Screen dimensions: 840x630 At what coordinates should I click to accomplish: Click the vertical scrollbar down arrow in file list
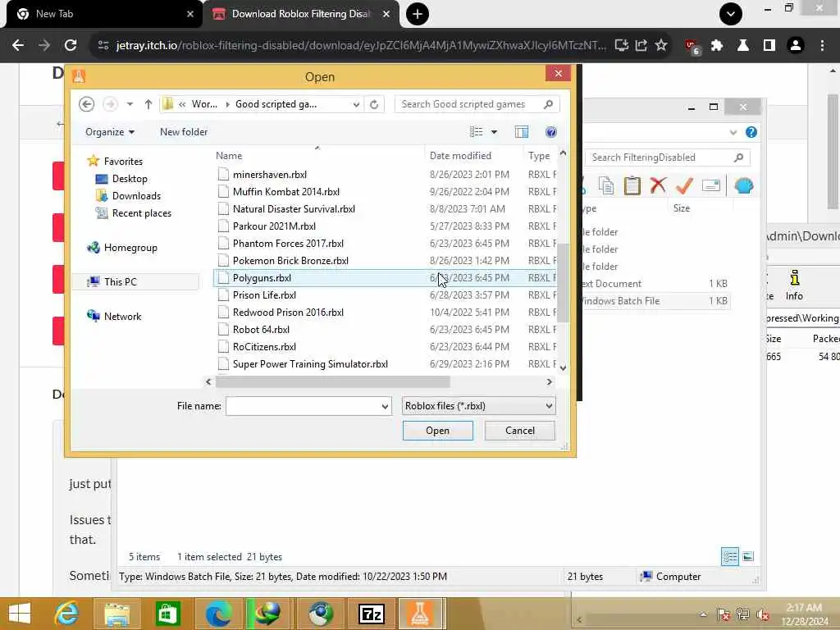point(563,367)
